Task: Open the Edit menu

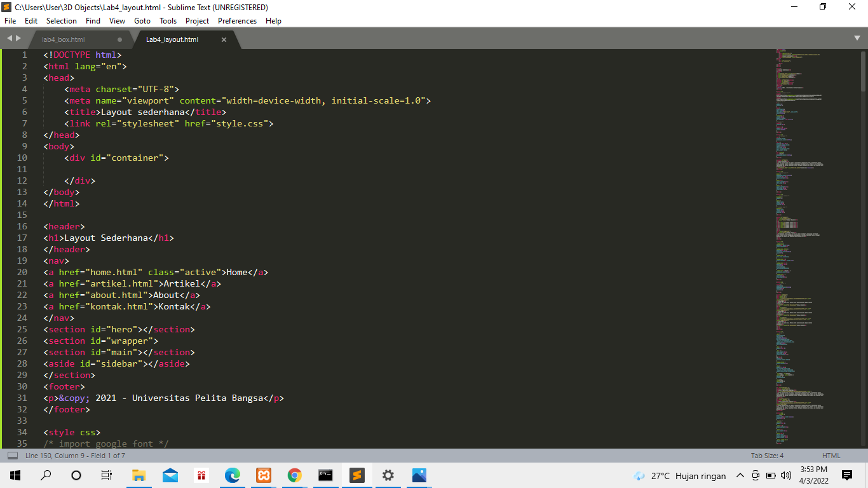Action: [31, 21]
